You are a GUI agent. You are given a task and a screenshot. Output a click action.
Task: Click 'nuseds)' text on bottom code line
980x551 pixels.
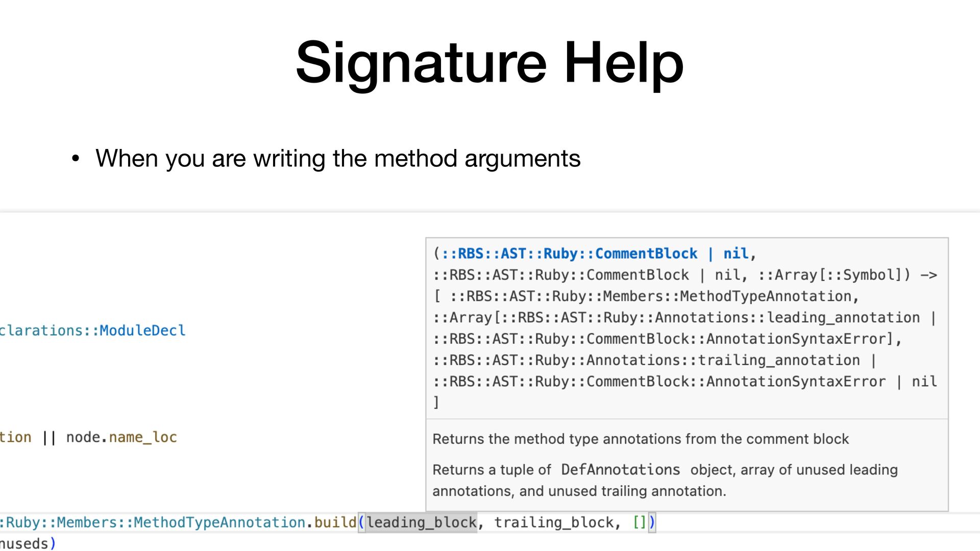pyautogui.click(x=27, y=543)
